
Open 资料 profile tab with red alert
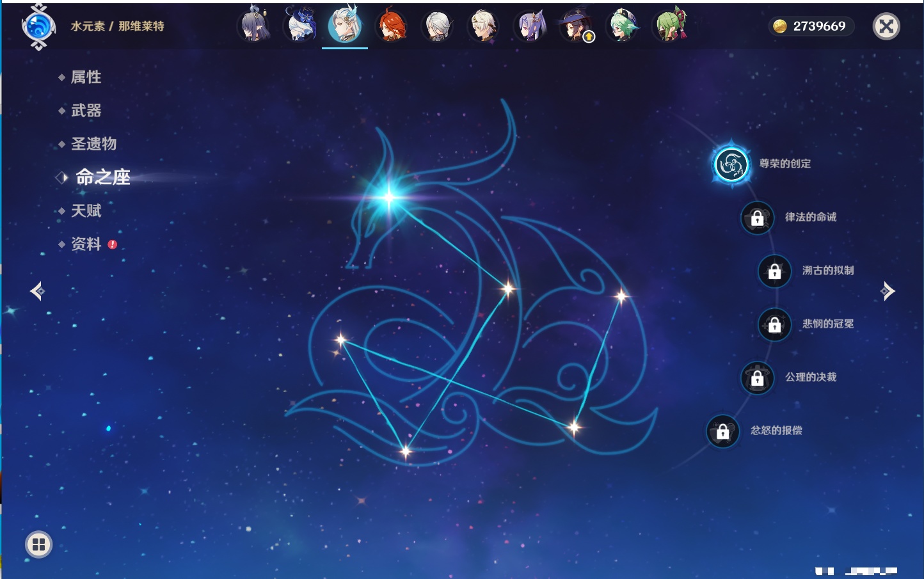pos(86,244)
